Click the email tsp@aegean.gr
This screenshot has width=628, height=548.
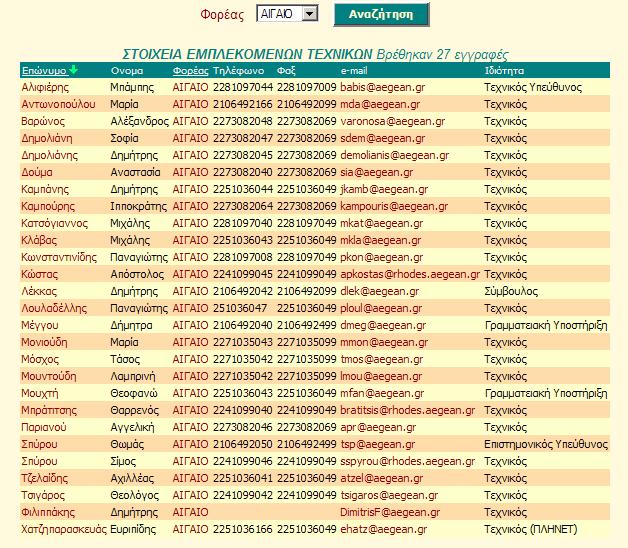click(x=377, y=444)
